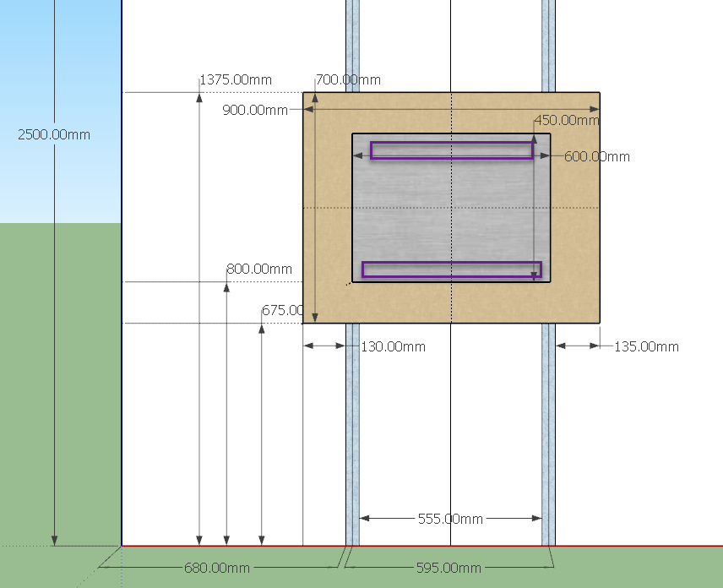Viewport: 723px width, 588px height.
Task: Click the 600.00mm dimension label
Action: coord(597,156)
